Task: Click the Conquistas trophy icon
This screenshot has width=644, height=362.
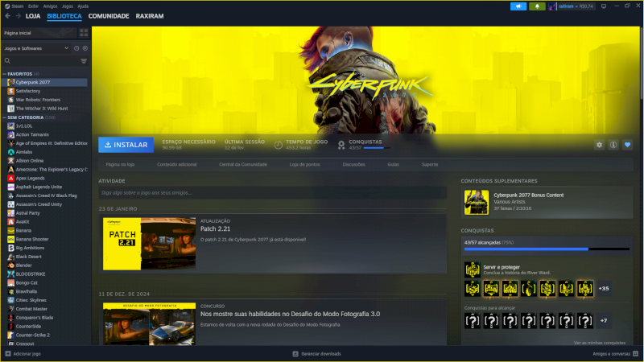Action: [341, 145]
